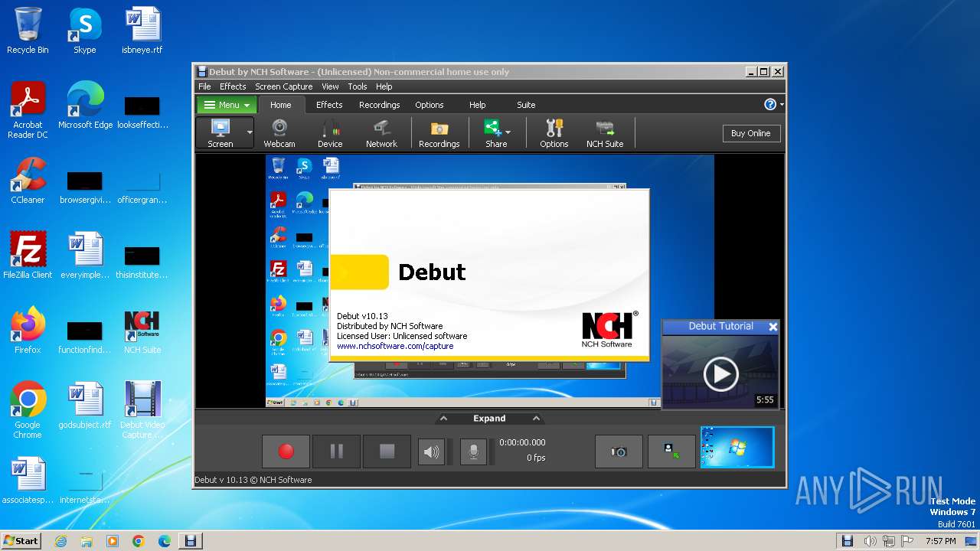Open Google Chrome desktop shortcut
The image size is (980, 551).
coord(28,410)
